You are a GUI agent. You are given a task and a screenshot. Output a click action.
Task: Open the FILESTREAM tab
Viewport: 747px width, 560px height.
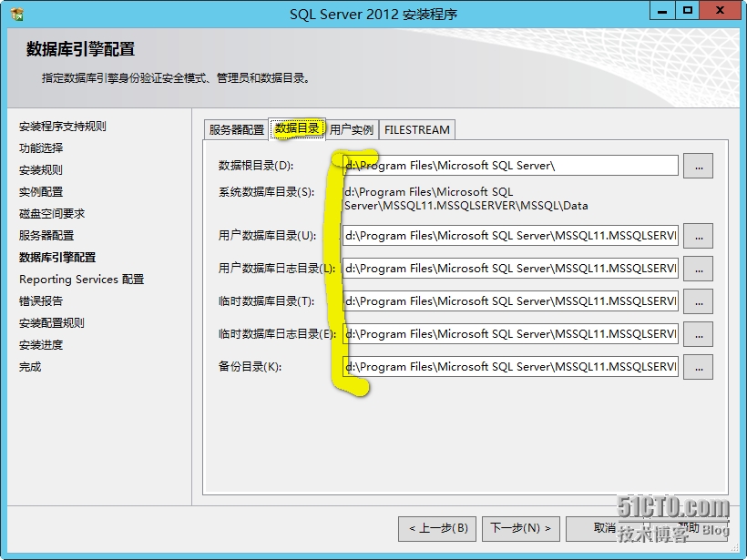(417, 129)
